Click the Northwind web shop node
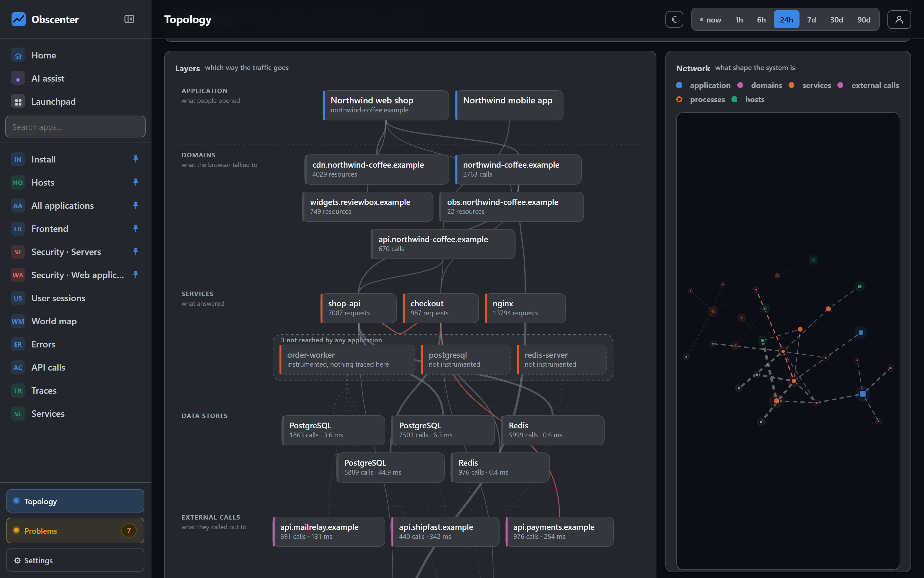This screenshot has height=578, width=924. point(386,105)
